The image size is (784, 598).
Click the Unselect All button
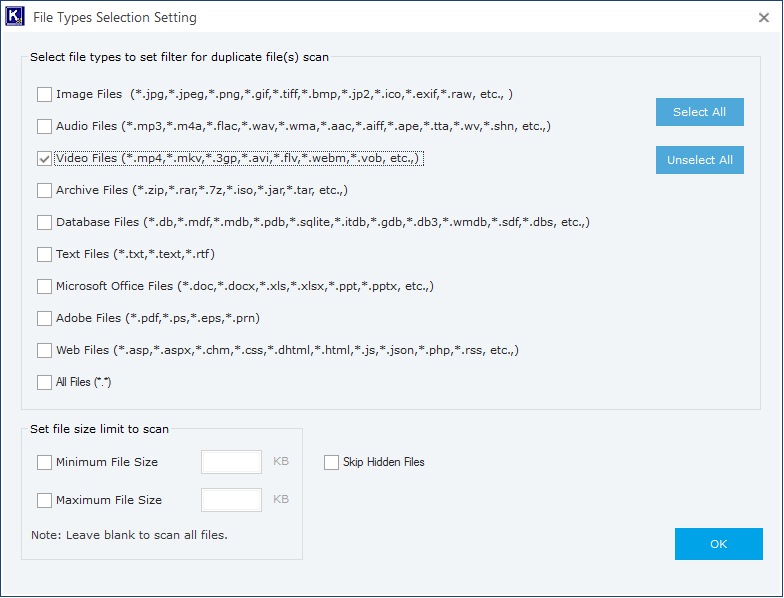(700, 160)
